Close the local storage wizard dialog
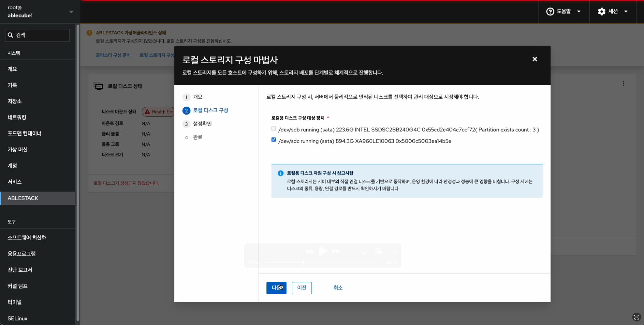The image size is (644, 325). (x=534, y=59)
